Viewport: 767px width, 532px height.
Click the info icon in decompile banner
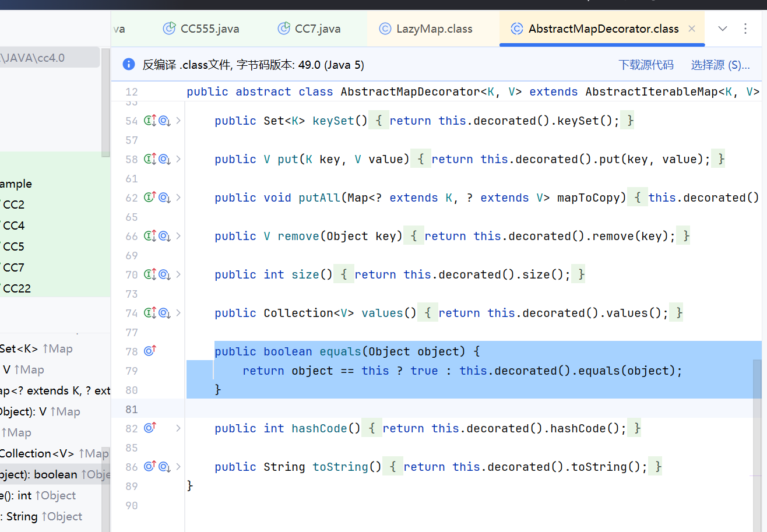pos(129,65)
